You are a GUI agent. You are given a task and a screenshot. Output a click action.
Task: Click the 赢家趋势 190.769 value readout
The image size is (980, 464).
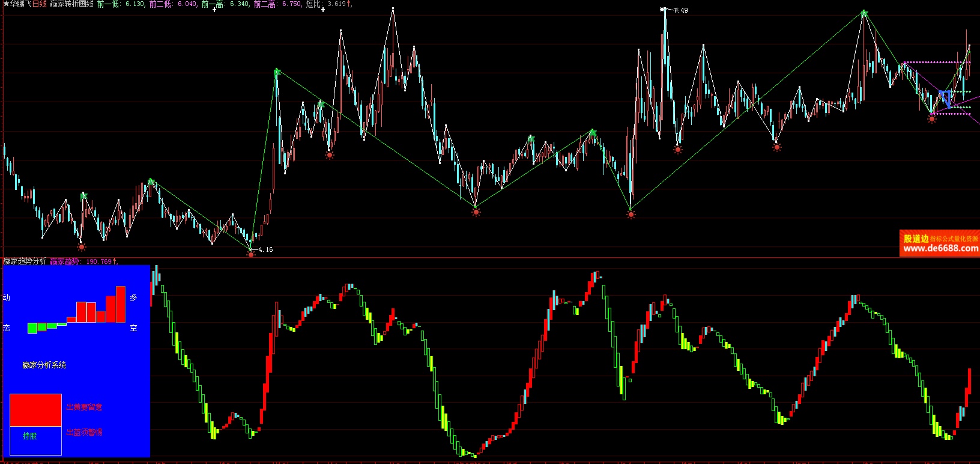(x=83, y=261)
